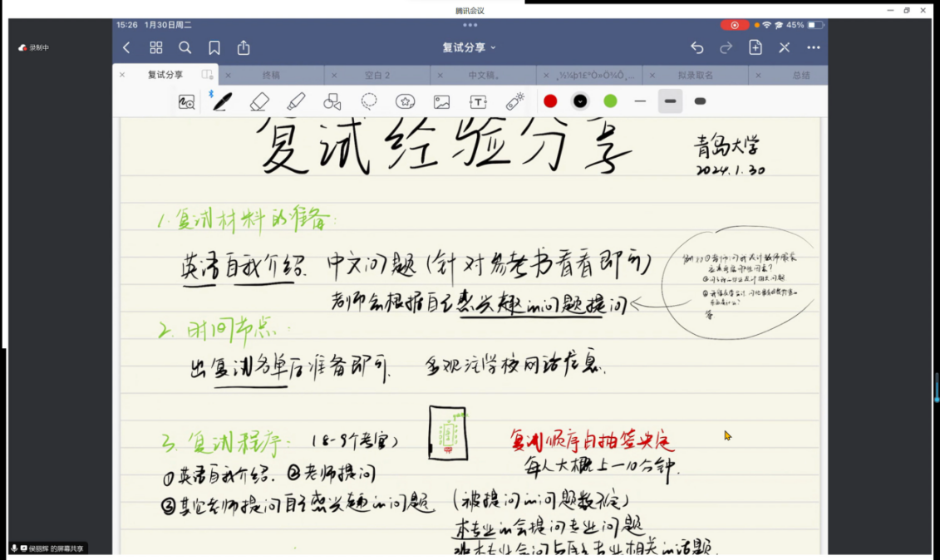Open the three-dot more options menu
Viewport: 940px width, 560px height.
point(814,47)
